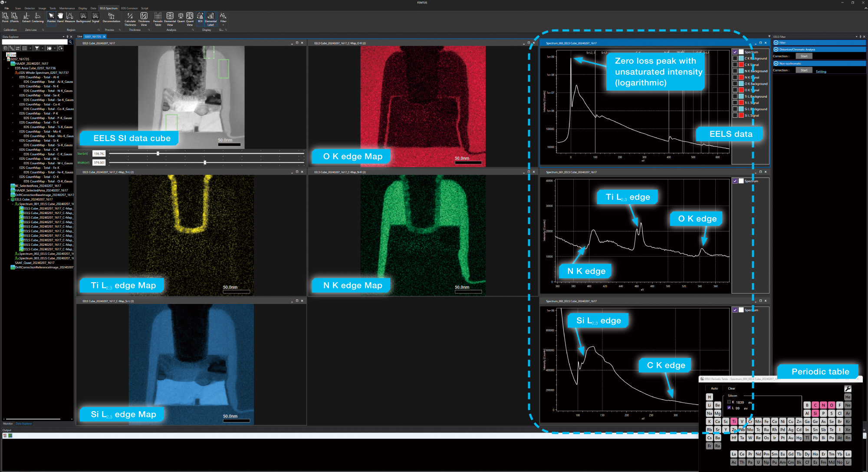Click Start for Non-isochromatic correction

(x=804, y=70)
